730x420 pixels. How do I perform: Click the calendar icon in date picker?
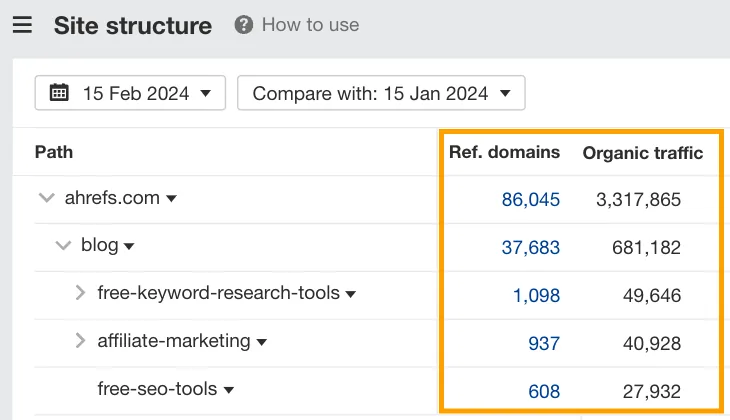[59, 93]
